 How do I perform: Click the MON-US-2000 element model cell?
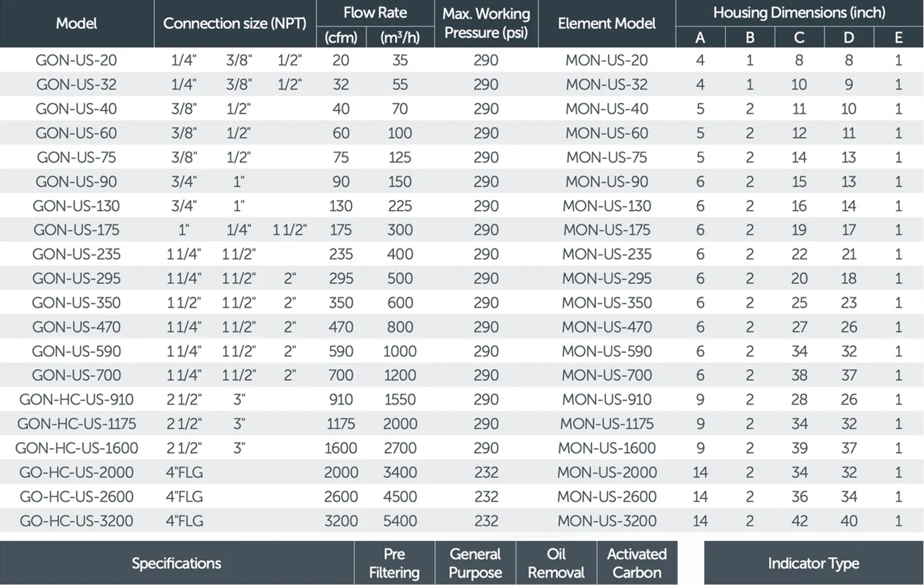tap(607, 472)
